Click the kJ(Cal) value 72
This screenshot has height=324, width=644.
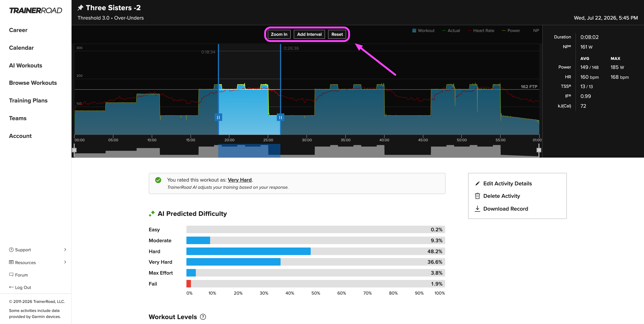[583, 106]
